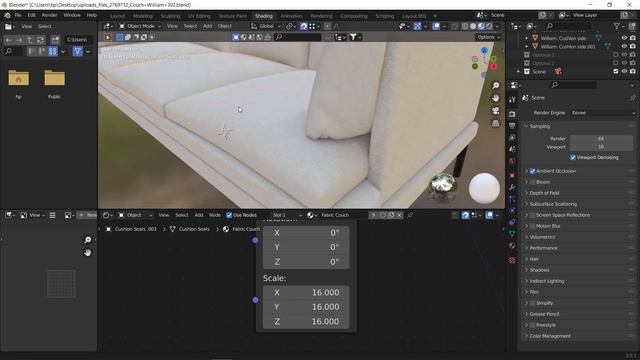
Task: Switch to Modeling workspace tab
Action: click(142, 16)
